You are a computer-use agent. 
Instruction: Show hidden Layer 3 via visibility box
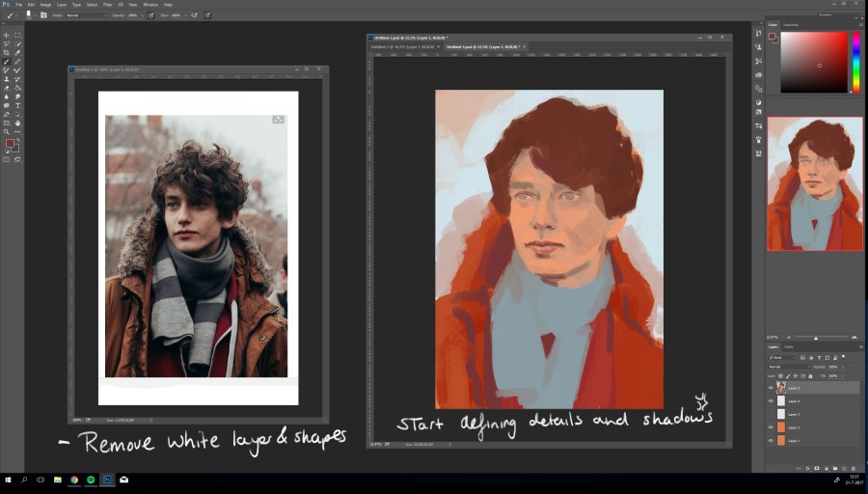point(771,414)
